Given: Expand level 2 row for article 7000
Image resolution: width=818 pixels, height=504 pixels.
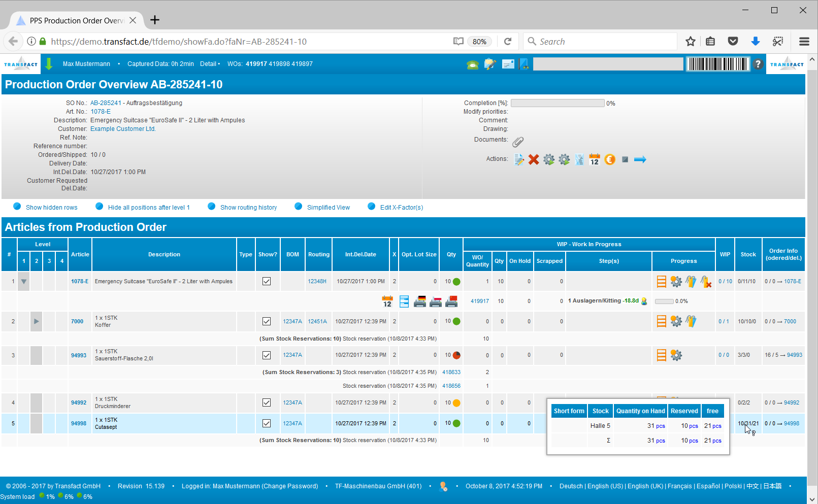Looking at the screenshot, I should tap(36, 321).
